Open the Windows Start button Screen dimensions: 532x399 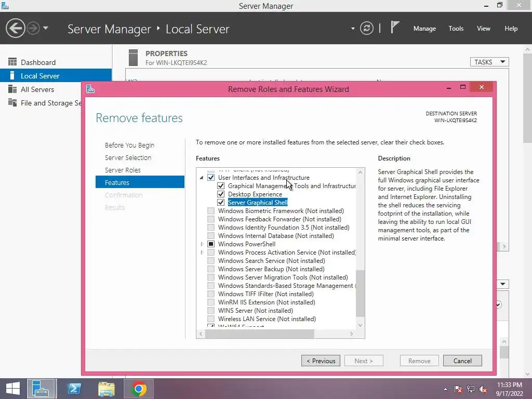tap(13, 389)
